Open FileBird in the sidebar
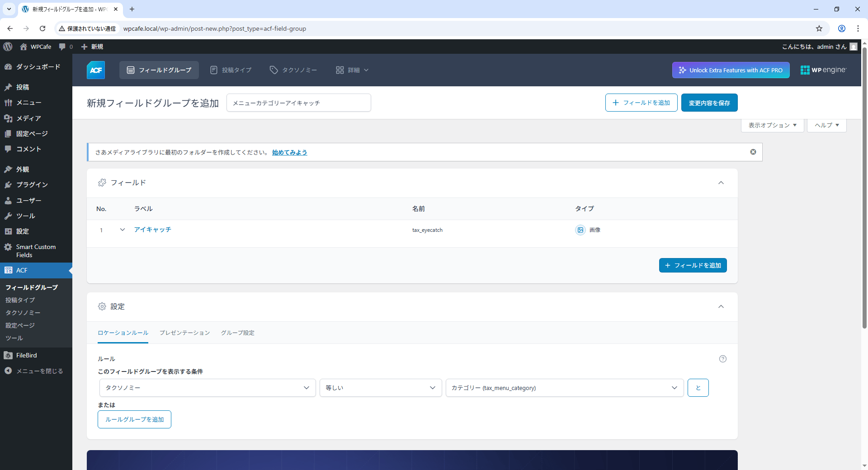This screenshot has width=868, height=470. [x=26, y=356]
